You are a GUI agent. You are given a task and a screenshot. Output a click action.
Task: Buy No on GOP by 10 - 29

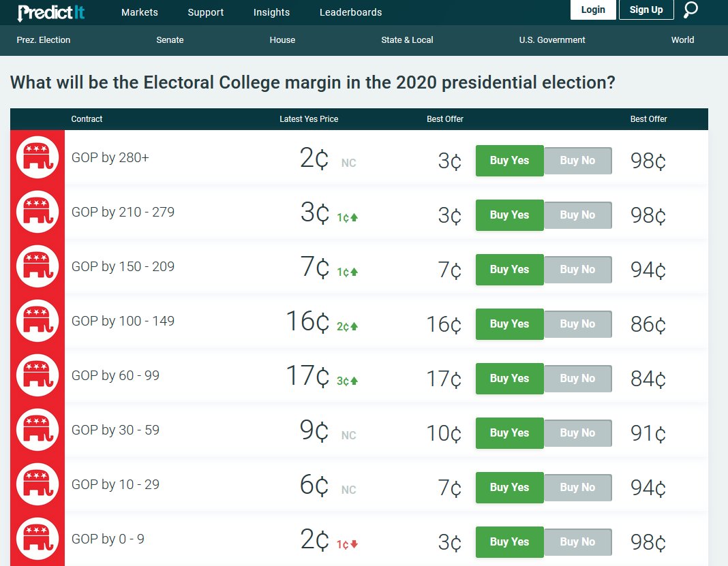(577, 488)
